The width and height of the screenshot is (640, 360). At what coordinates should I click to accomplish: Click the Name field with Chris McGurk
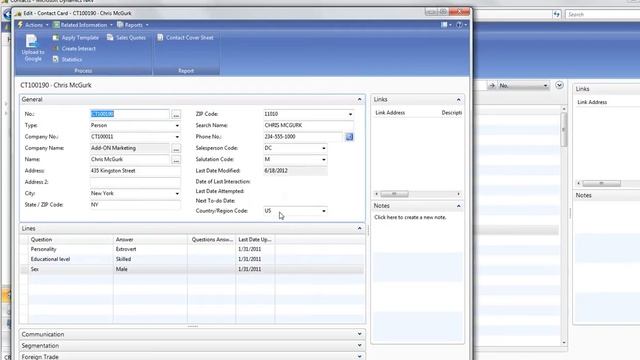click(129, 160)
